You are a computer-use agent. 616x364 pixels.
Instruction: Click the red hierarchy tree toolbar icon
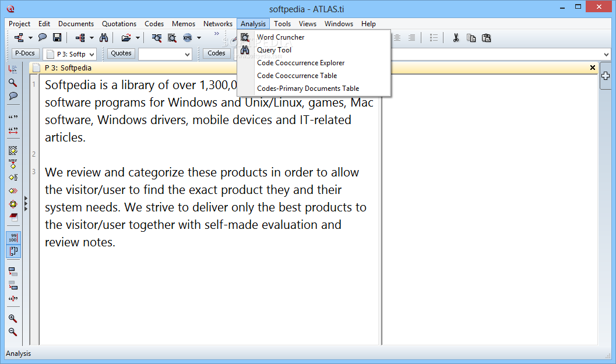[x=80, y=38]
